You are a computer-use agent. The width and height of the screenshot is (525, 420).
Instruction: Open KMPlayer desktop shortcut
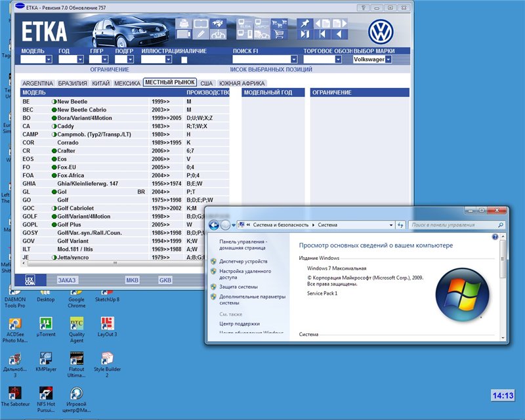46,362
